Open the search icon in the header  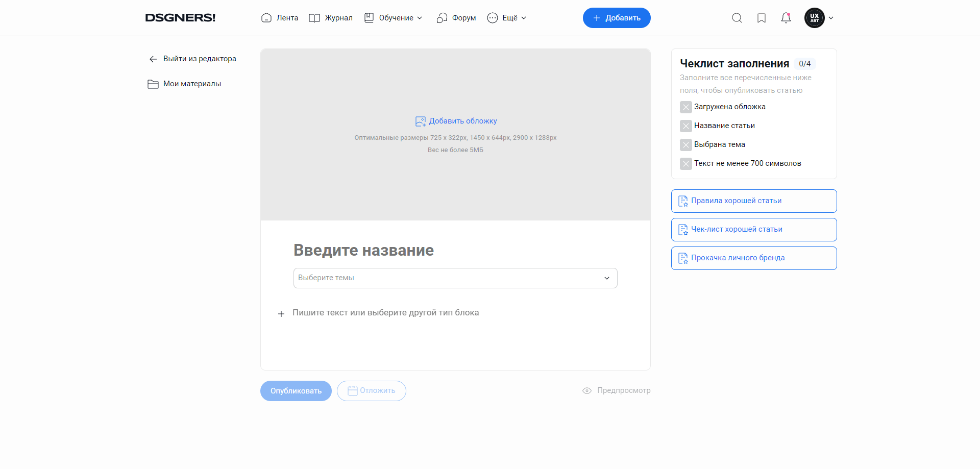tap(737, 17)
